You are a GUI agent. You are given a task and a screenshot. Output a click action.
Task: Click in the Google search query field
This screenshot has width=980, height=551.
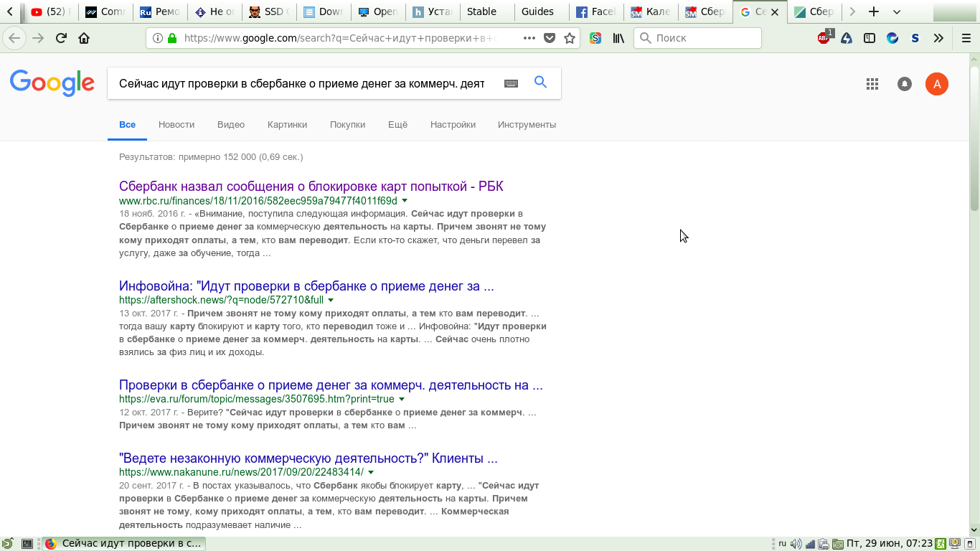pos(301,83)
